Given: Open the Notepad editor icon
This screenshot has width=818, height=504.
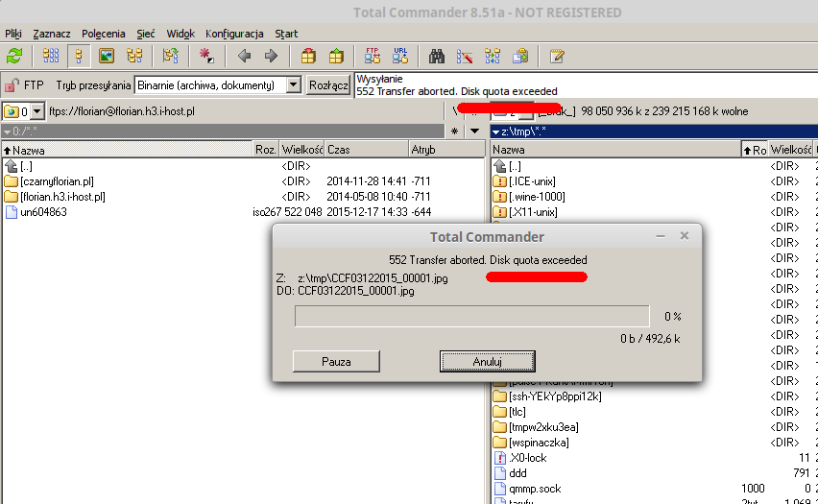Looking at the screenshot, I should tap(557, 56).
